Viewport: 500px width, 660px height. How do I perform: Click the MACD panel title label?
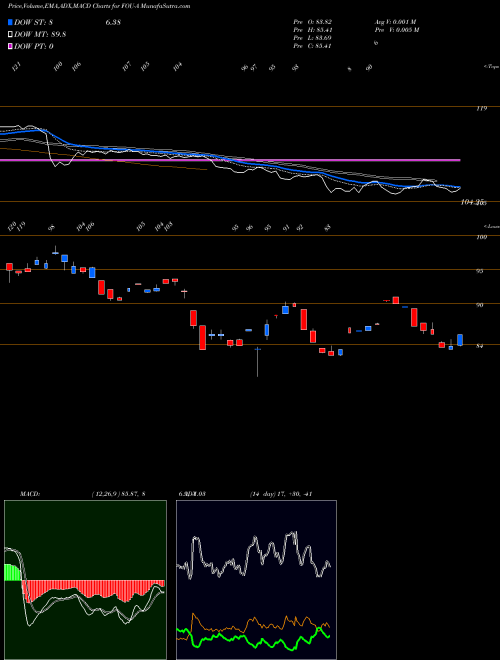pos(29,494)
